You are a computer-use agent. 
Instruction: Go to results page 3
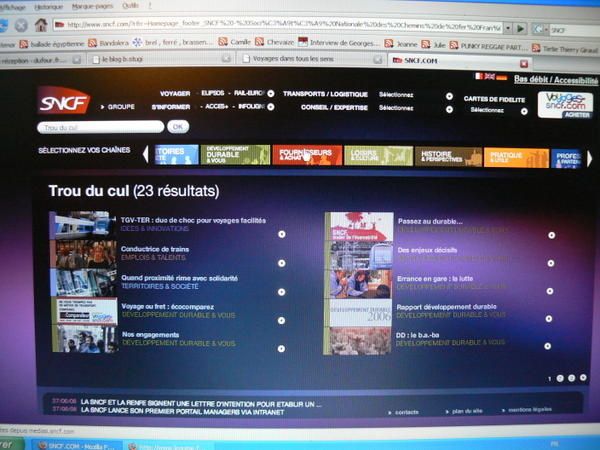coord(572,378)
